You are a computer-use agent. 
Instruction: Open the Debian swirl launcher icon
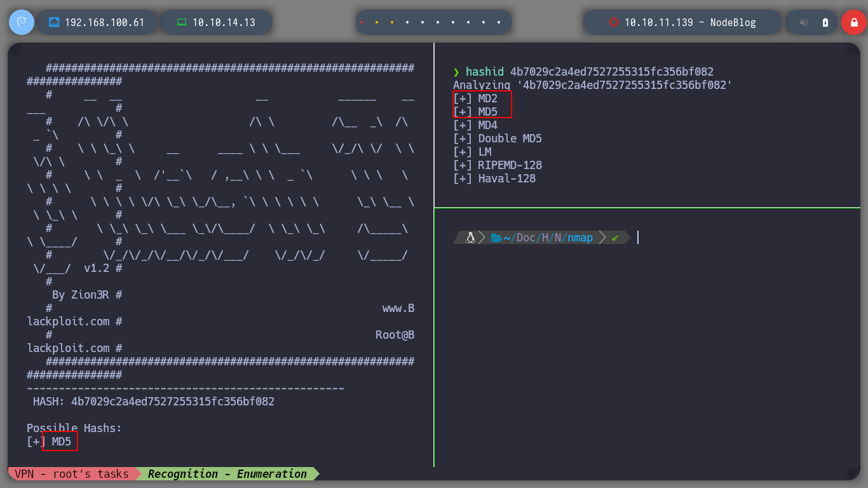point(22,22)
